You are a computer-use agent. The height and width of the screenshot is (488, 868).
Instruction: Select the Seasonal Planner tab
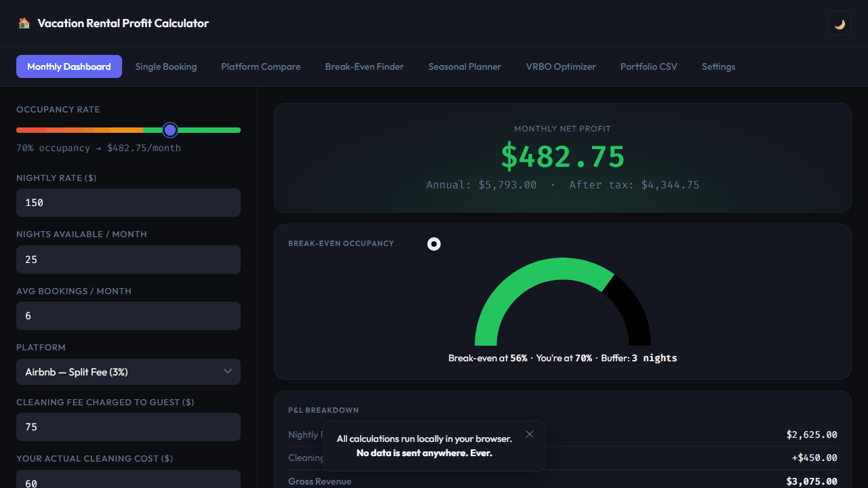[x=465, y=66]
